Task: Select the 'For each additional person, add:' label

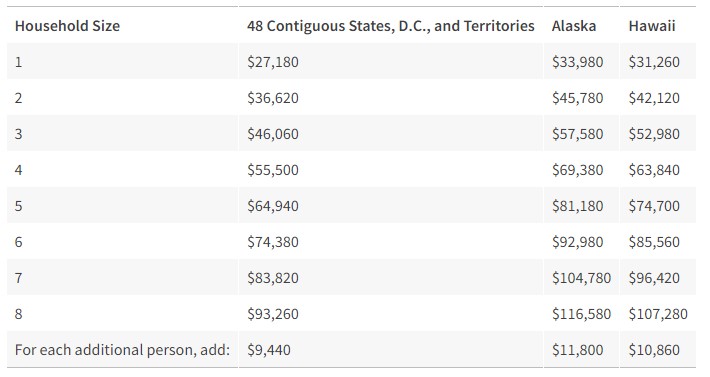Action: 122,350
